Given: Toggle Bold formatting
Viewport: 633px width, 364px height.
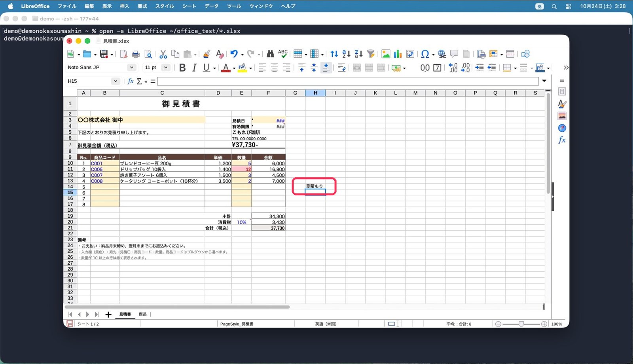Looking at the screenshot, I should (x=182, y=68).
